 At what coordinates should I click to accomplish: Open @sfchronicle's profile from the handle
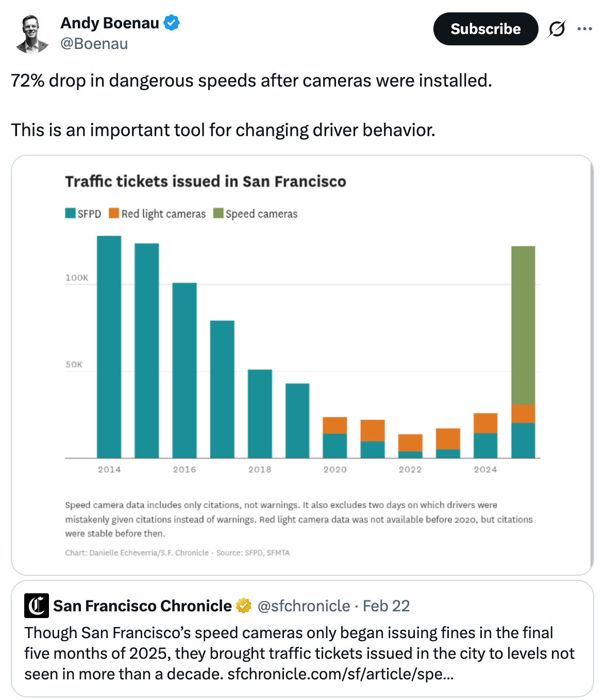point(304,606)
